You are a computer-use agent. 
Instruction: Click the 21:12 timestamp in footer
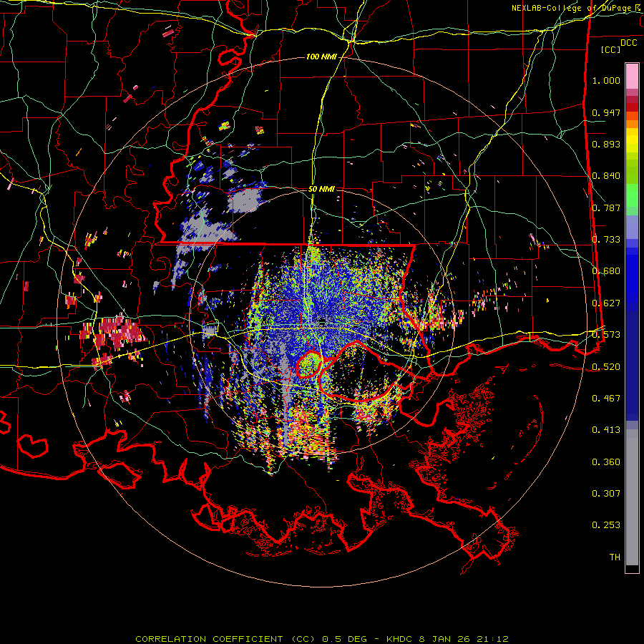click(x=492, y=639)
